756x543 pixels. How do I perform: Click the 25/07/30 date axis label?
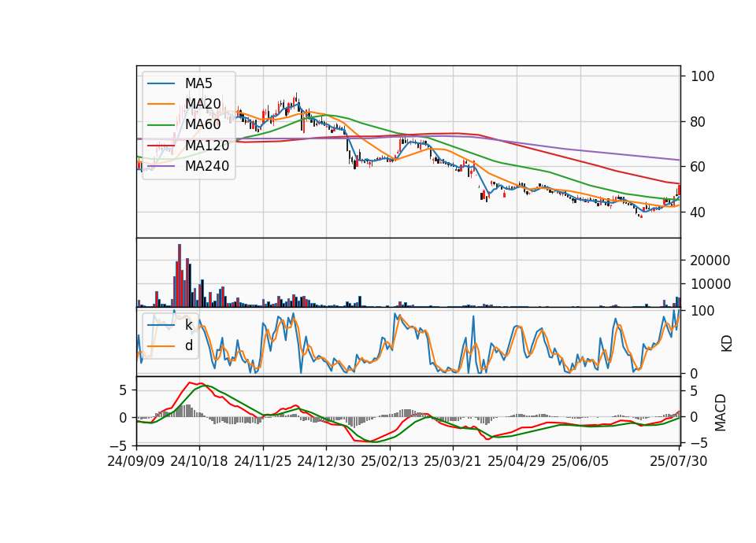(x=679, y=461)
